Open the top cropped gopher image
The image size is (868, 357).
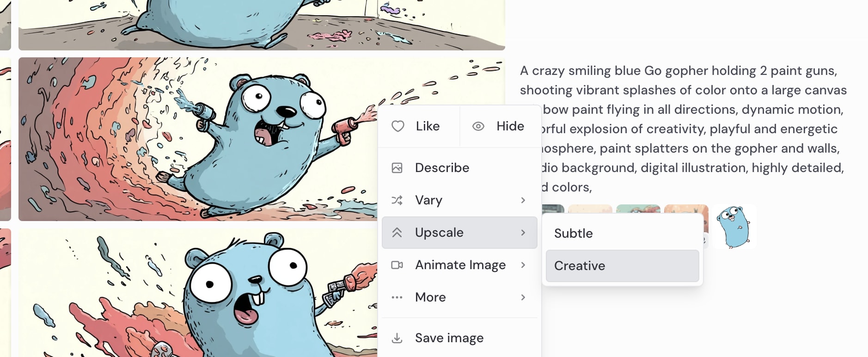point(262,25)
